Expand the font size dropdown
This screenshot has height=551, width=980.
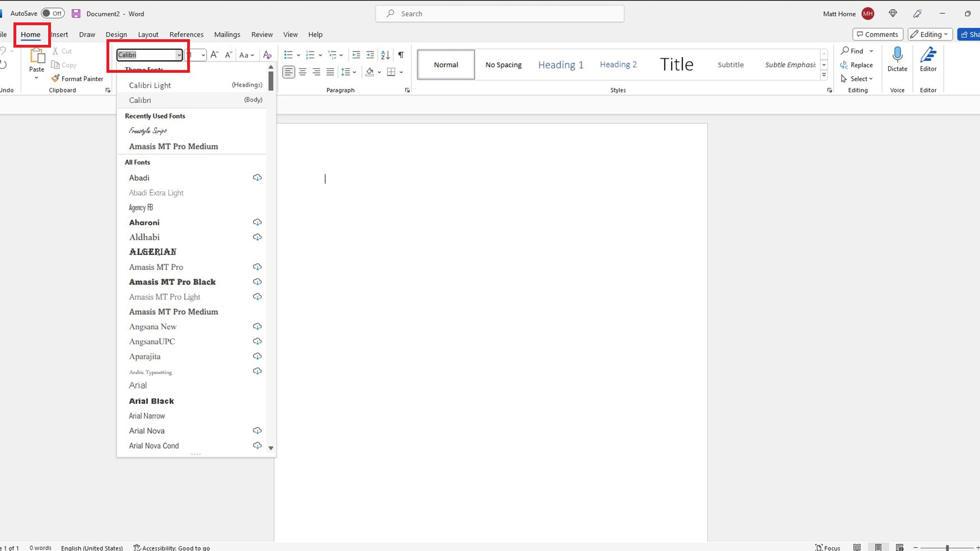coord(203,55)
